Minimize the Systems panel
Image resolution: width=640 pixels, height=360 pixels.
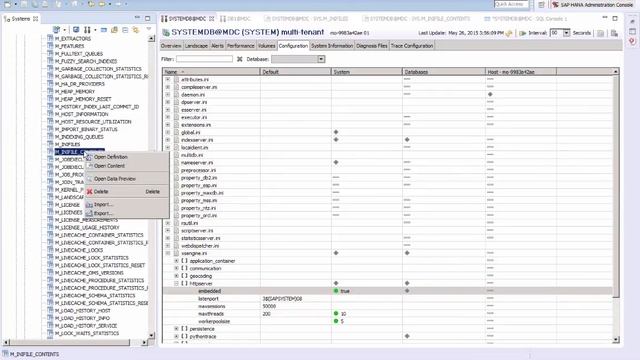(137, 18)
